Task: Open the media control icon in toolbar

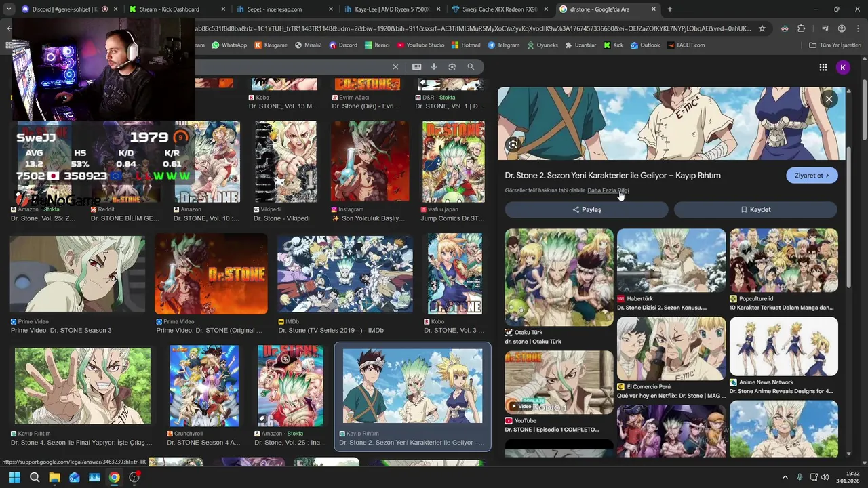Action: (x=825, y=28)
